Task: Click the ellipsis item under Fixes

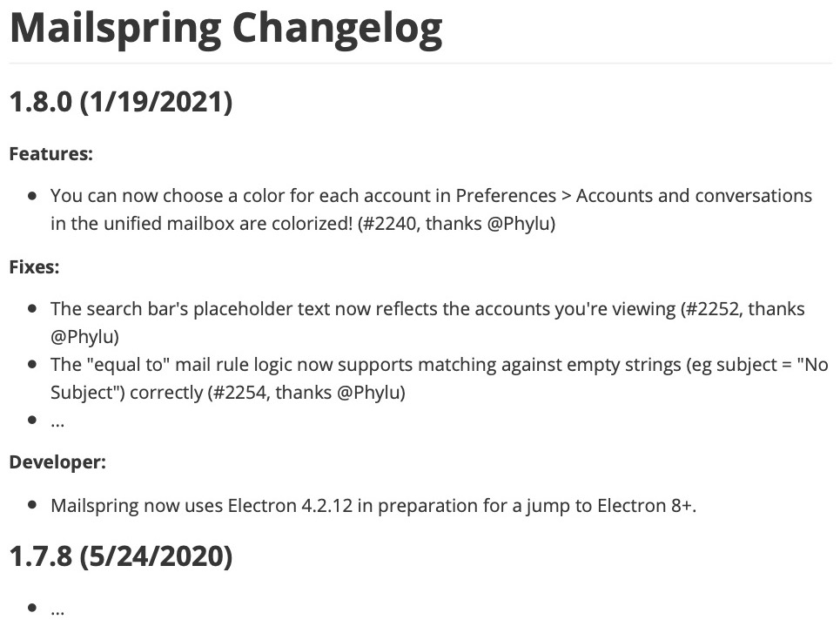Action: pyautogui.click(x=57, y=421)
